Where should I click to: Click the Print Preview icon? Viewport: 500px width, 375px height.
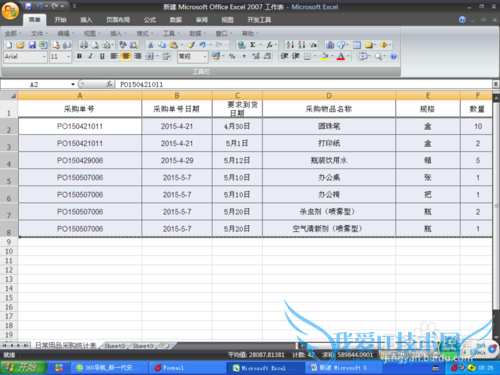(x=95, y=45)
